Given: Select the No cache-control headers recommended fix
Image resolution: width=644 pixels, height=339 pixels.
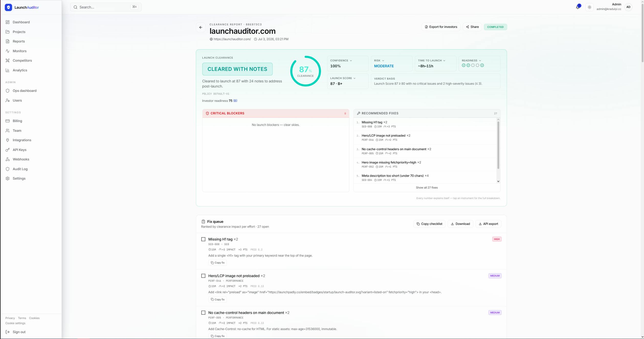Looking at the screenshot, I should pyautogui.click(x=425, y=151).
